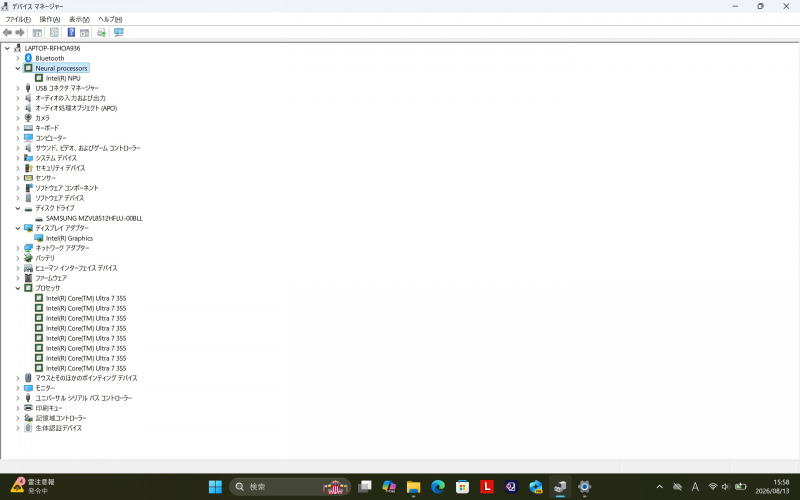Select オーディオ処理オブジェクト (APO) category
Screen dimensions: 800x500
[x=76, y=108]
